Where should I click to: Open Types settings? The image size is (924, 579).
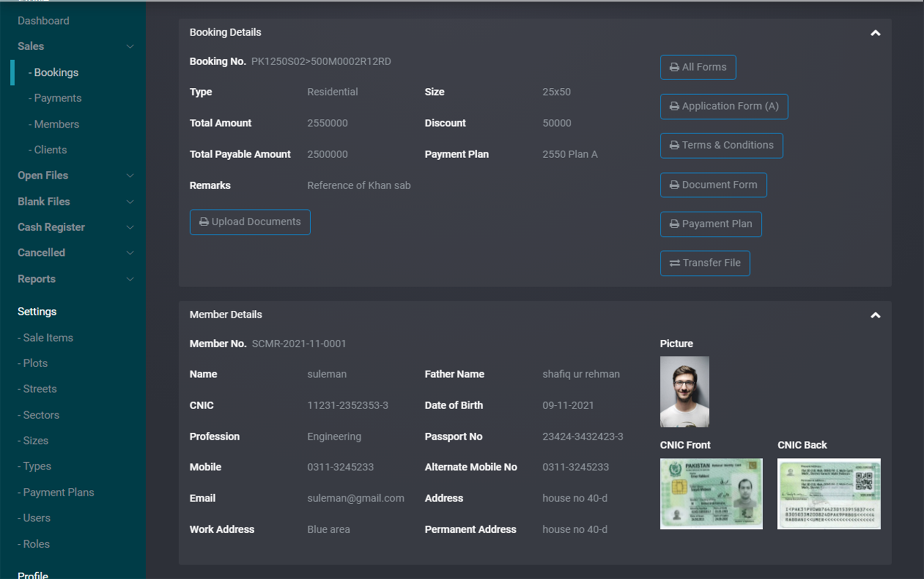click(34, 466)
